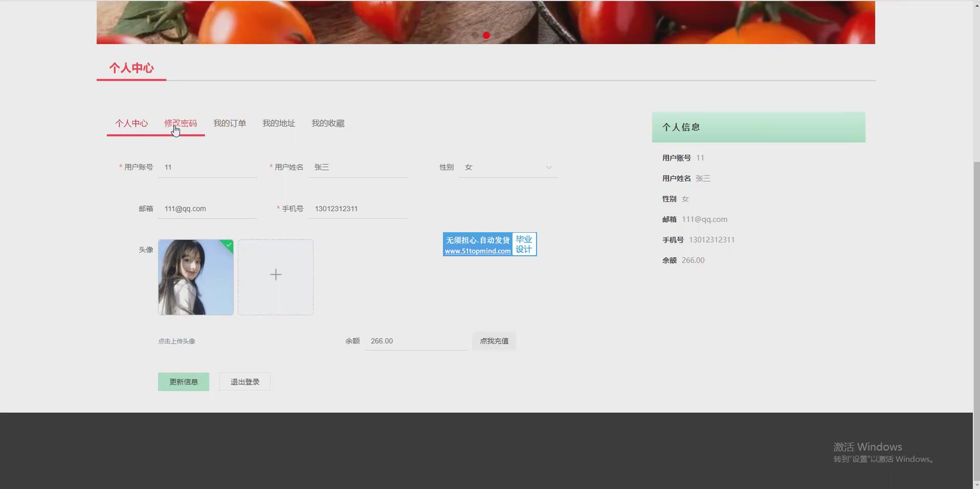The height and width of the screenshot is (489, 980).
Task: Go to the 我的地址 tab
Action: (279, 123)
